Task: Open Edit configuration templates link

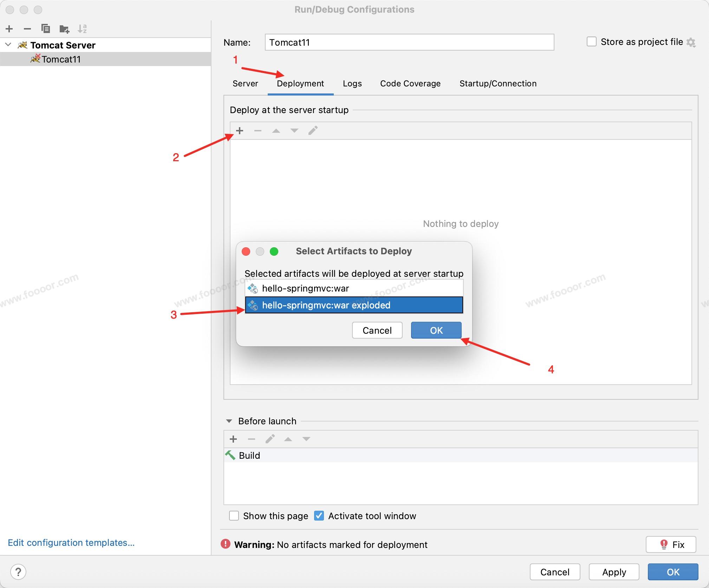Action: point(71,543)
